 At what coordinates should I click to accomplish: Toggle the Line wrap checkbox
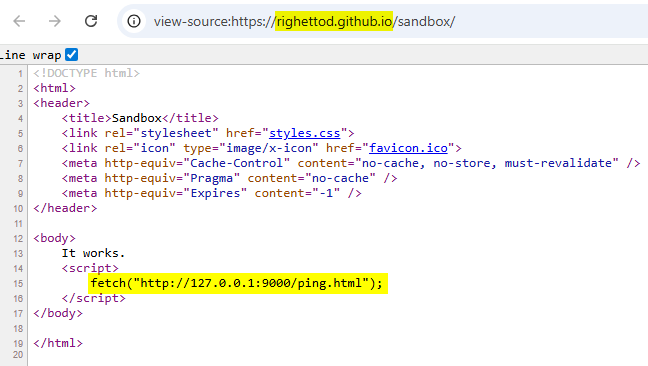point(71,55)
